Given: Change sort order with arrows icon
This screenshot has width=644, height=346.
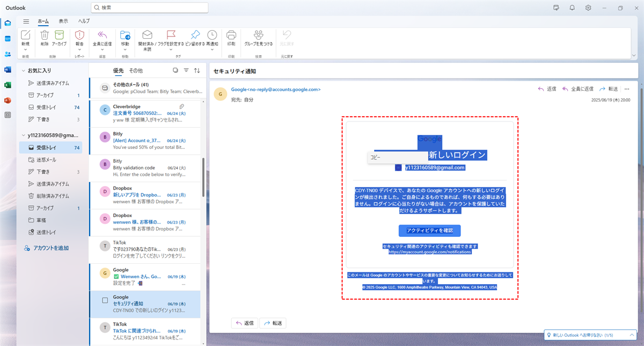Looking at the screenshot, I should pos(197,70).
